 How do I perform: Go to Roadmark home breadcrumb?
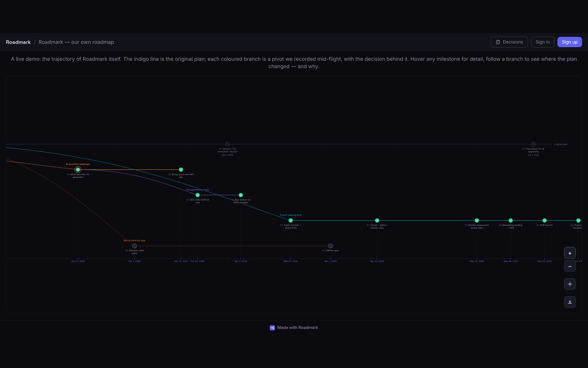18,42
